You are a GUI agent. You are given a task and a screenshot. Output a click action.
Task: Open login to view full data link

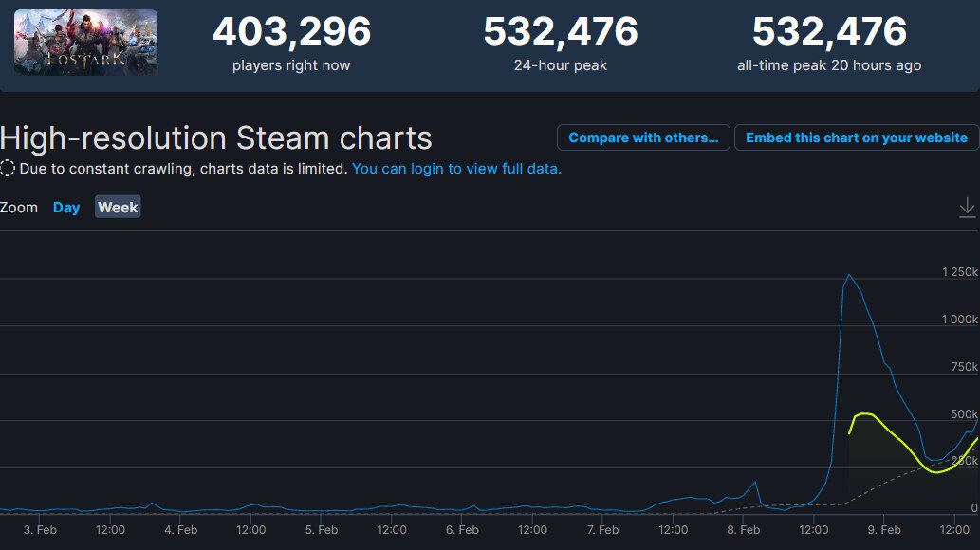pos(456,169)
